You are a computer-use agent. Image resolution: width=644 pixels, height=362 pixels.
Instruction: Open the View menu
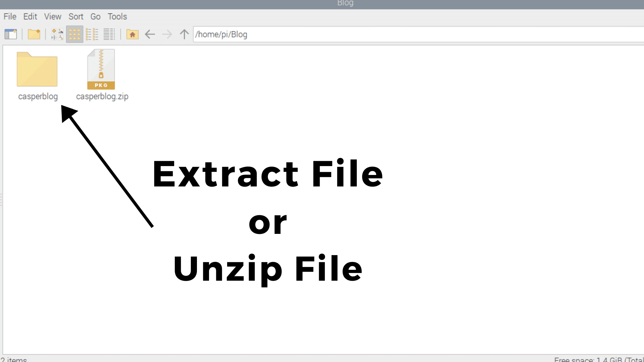[53, 16]
